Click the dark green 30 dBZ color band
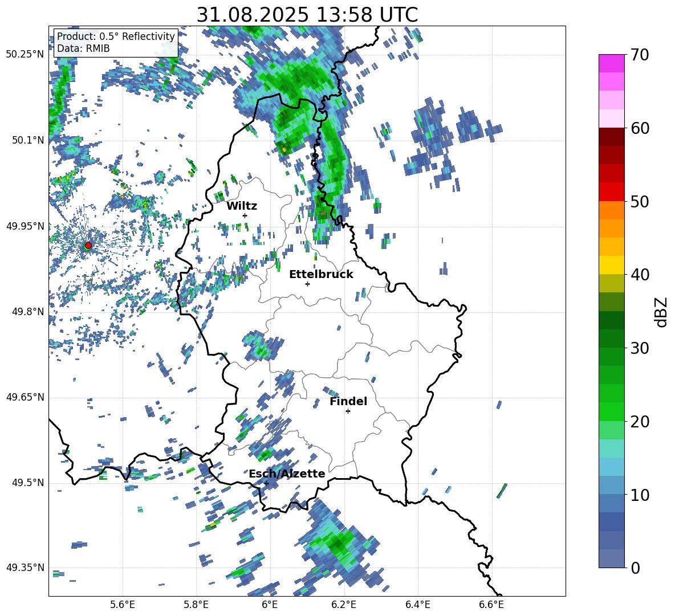 pyautogui.click(x=612, y=338)
